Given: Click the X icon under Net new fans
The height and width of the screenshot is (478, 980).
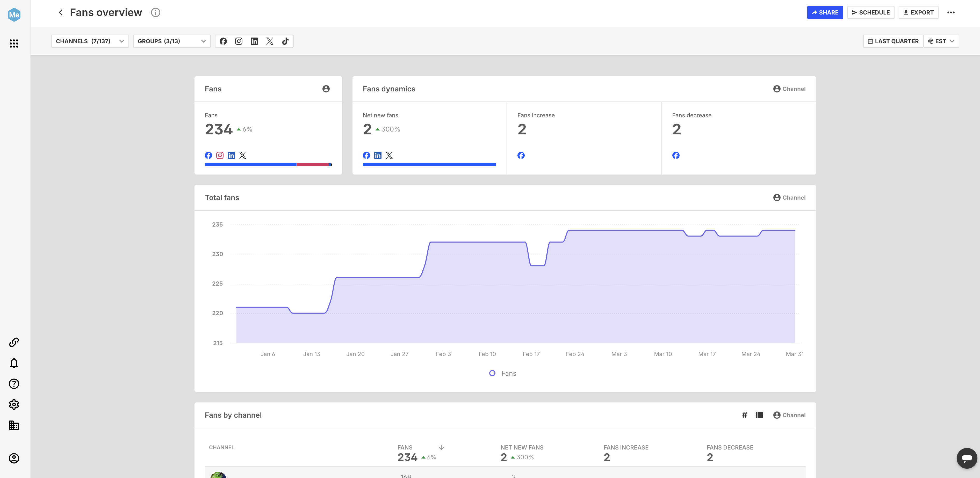Looking at the screenshot, I should coord(389,156).
